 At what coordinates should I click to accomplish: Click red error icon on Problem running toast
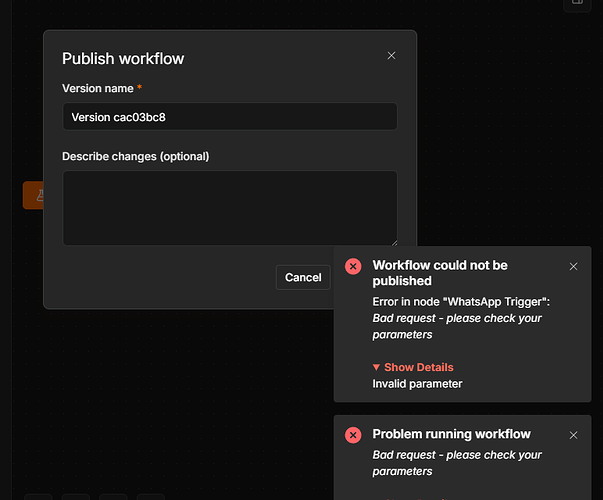[353, 435]
